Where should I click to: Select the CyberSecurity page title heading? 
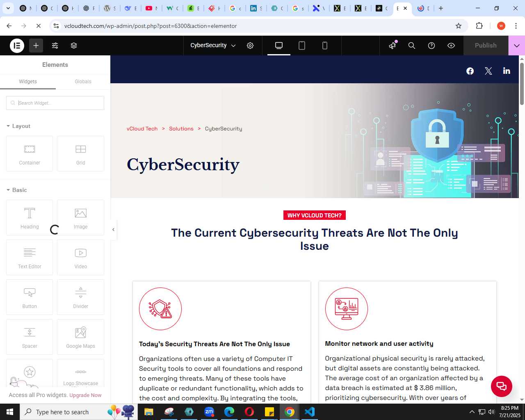tap(183, 164)
